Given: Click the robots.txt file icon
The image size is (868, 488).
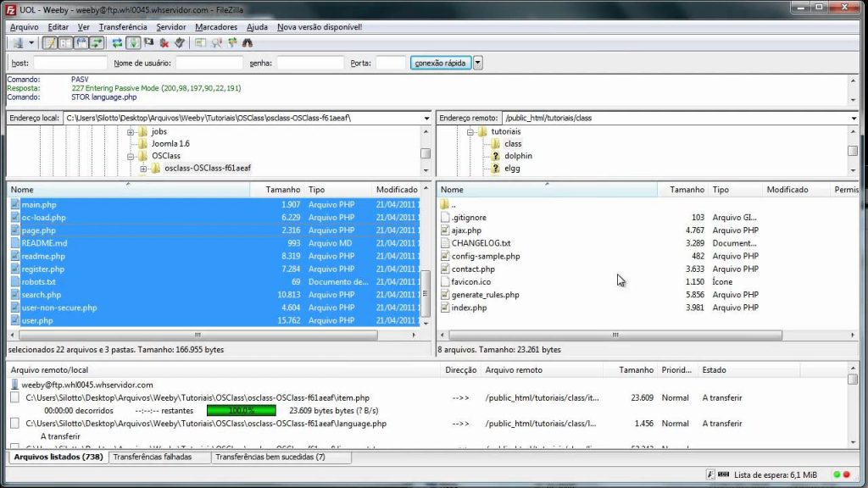Looking at the screenshot, I should point(15,281).
